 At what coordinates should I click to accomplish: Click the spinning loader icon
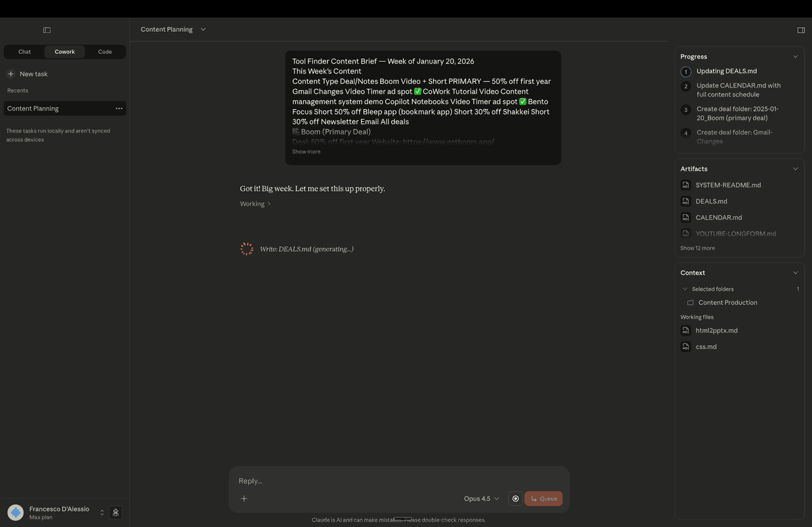247,249
